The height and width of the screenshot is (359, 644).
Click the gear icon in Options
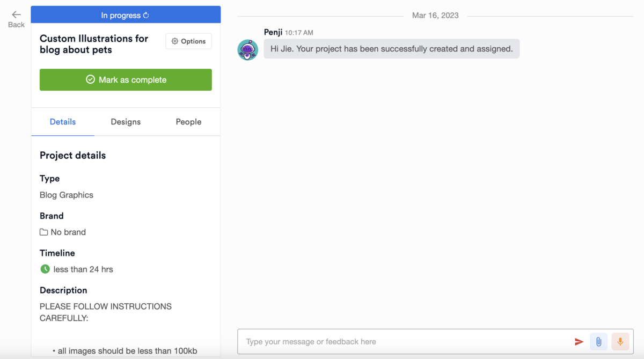[175, 41]
